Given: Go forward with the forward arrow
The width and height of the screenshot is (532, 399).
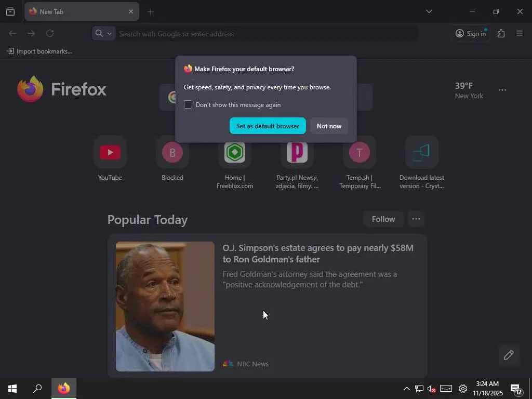Looking at the screenshot, I should [x=31, y=33].
